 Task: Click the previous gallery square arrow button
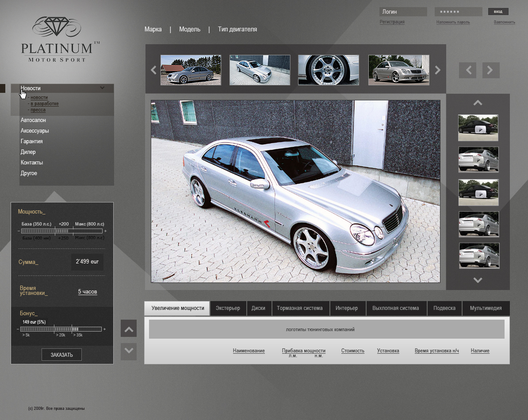[x=467, y=70]
